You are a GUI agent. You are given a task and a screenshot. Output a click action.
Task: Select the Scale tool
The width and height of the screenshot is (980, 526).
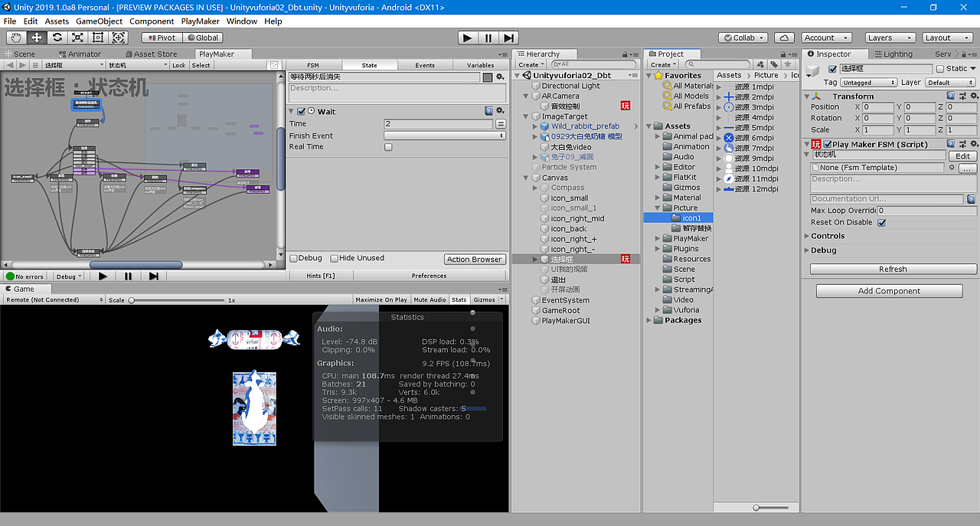click(78, 38)
